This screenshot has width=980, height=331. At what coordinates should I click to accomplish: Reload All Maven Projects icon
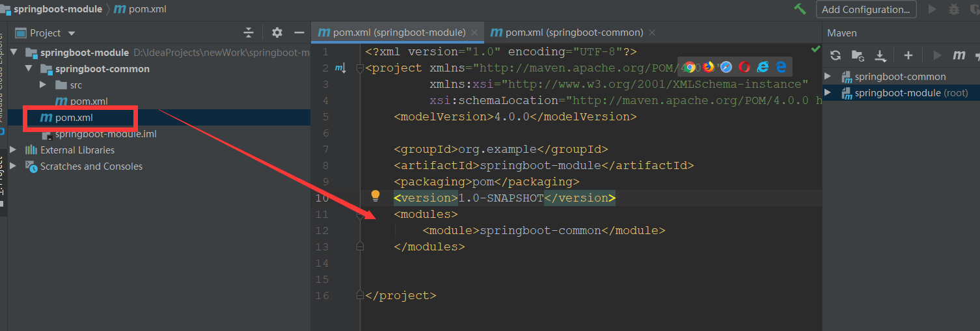836,55
